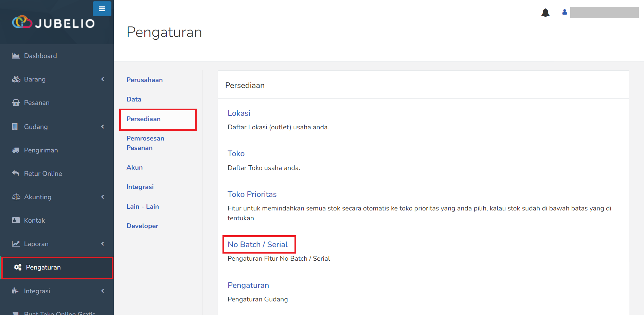
Task: Click the Pengaturan gears icon
Action: pyautogui.click(x=18, y=267)
